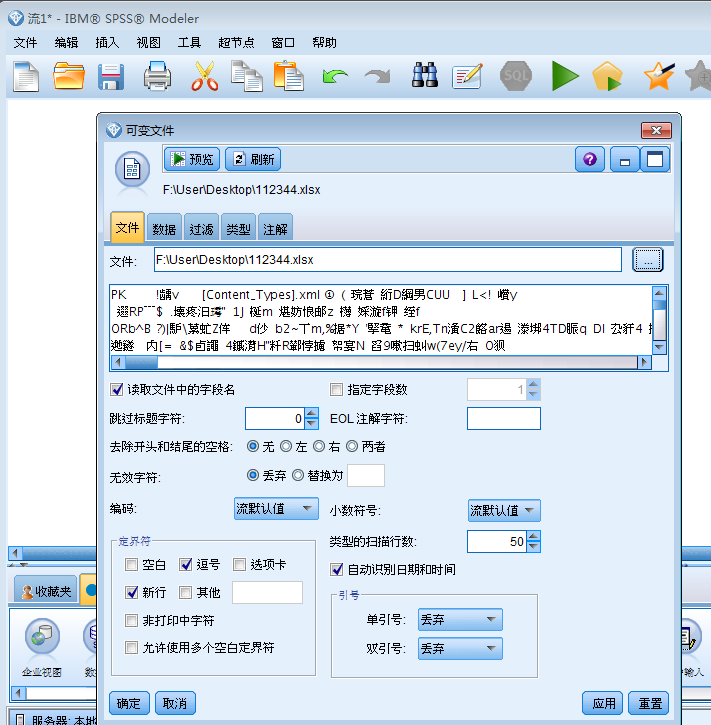Switch to the 注解 tab

click(x=275, y=228)
